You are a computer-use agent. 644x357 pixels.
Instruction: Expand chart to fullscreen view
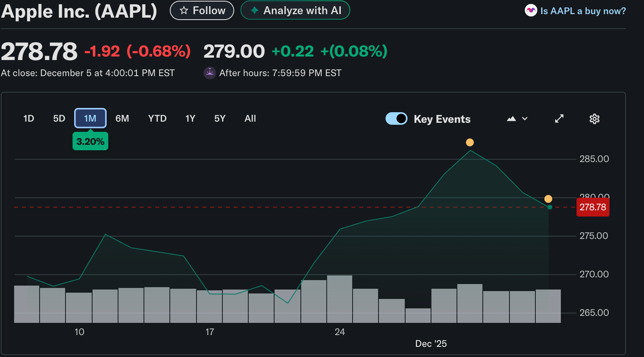[559, 118]
